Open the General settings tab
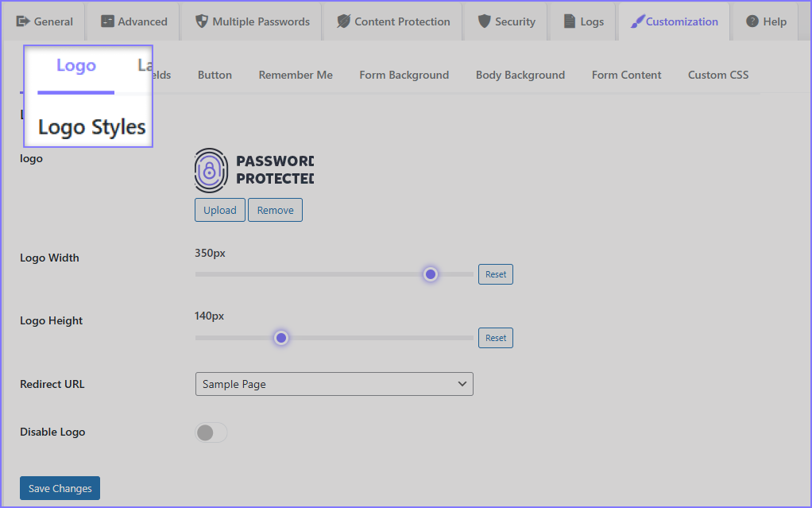Image resolution: width=812 pixels, height=508 pixels. (44, 21)
